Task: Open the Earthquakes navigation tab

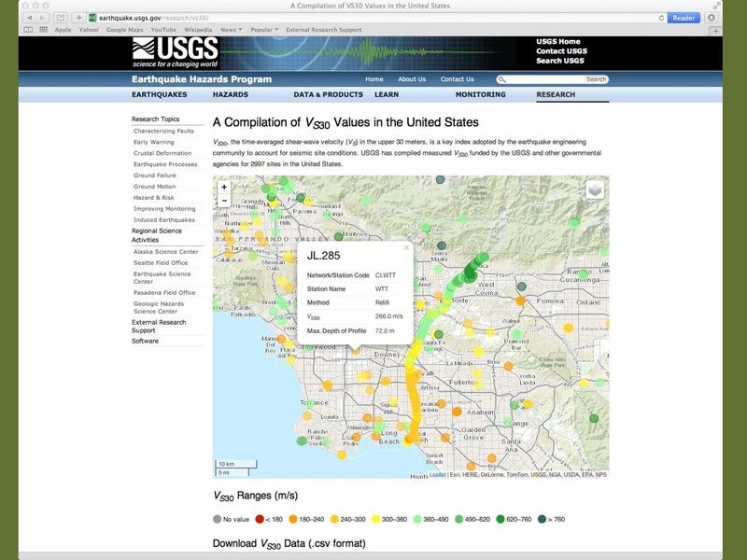Action: click(159, 94)
